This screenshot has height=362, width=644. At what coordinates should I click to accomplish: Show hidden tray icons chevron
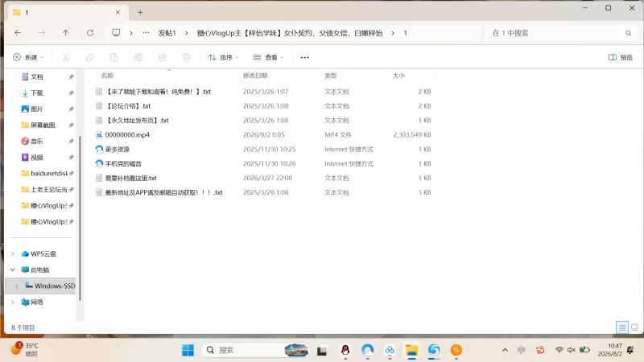click(x=505, y=350)
